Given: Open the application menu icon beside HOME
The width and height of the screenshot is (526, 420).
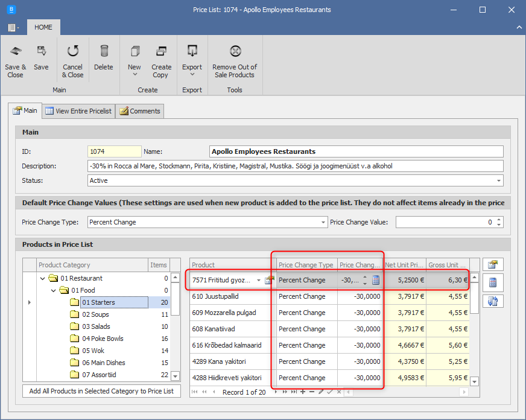Looking at the screenshot, I should tap(13, 28).
